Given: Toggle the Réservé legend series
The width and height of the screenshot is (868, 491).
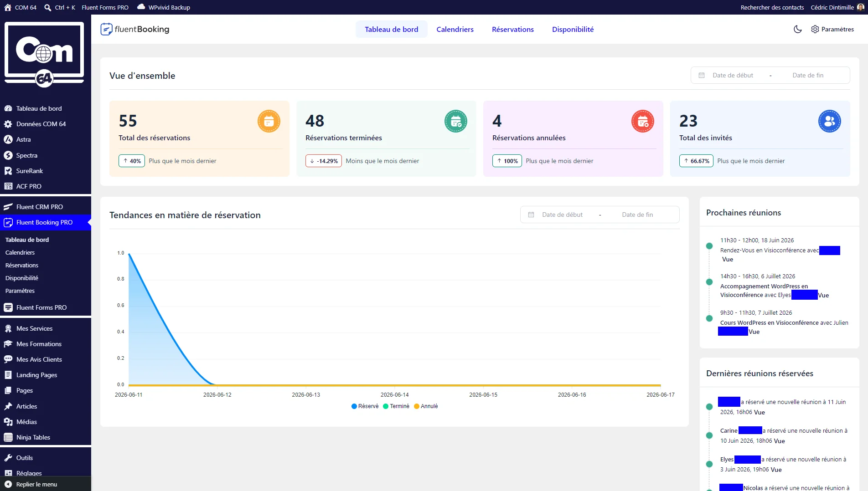Looking at the screenshot, I should pos(365,406).
